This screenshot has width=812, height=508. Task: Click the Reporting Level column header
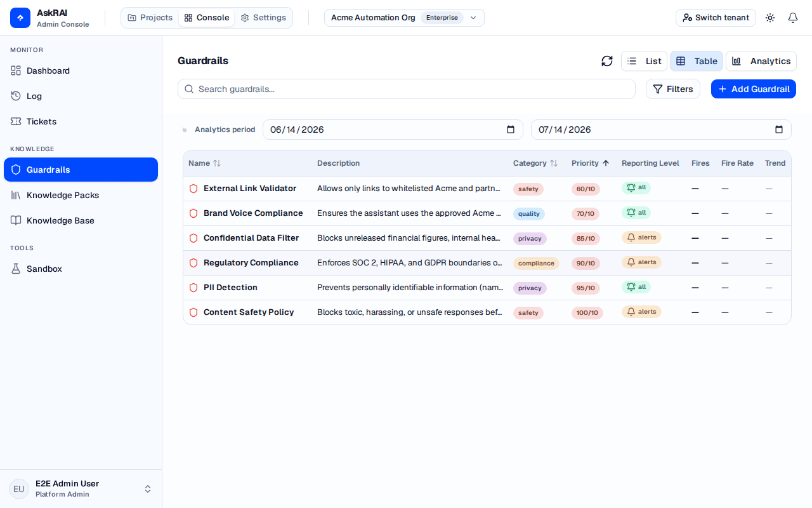pyautogui.click(x=650, y=163)
